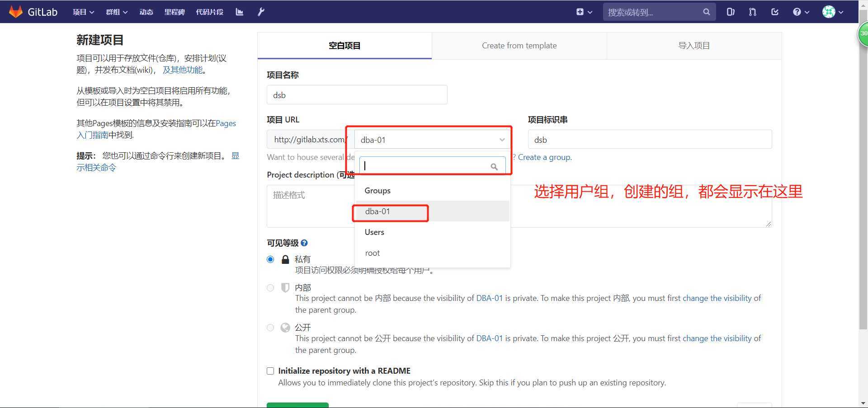The width and height of the screenshot is (868, 408).
Task: Click the plus new-item icon in navbar
Action: [x=580, y=12]
